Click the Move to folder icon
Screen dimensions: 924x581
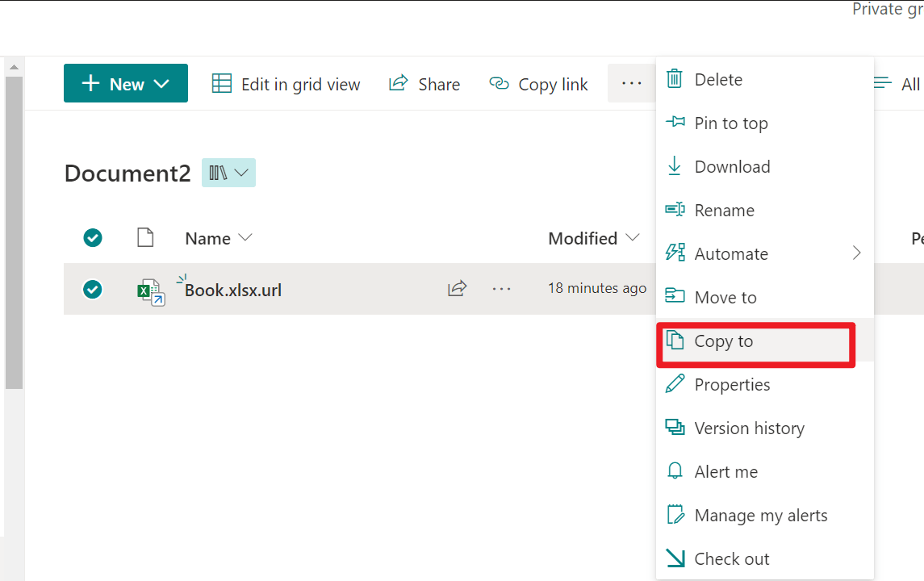click(675, 296)
